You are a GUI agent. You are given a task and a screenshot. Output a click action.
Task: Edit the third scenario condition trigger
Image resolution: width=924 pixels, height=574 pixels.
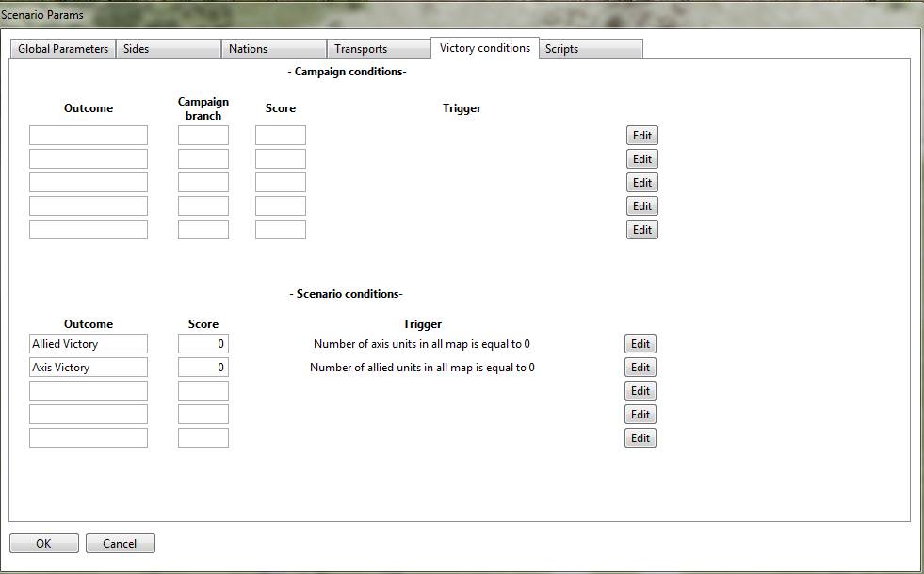tap(640, 391)
